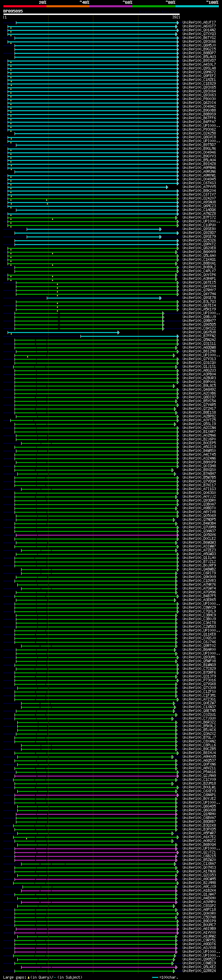
Task: Click the white query sequence bar
Action: [92, 15]
